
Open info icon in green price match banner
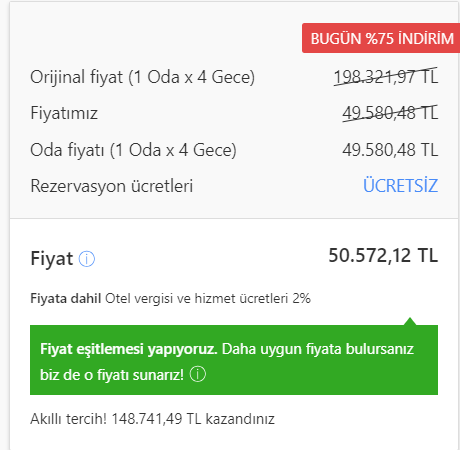198,374
